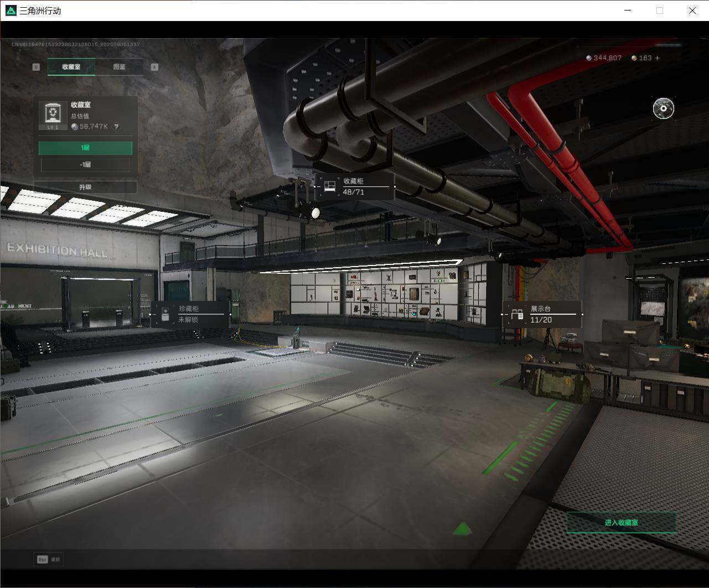Click the Esc 返回 back button
This screenshot has width=709, height=588.
pos(49,559)
